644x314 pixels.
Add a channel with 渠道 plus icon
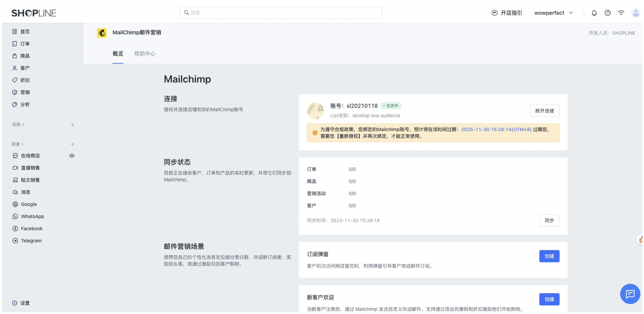click(72, 144)
